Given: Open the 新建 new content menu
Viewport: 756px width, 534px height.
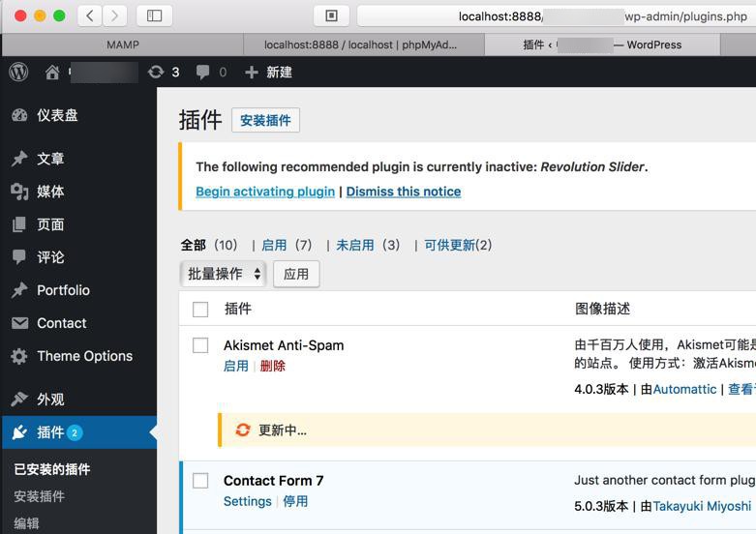Looking at the screenshot, I should tap(268, 72).
